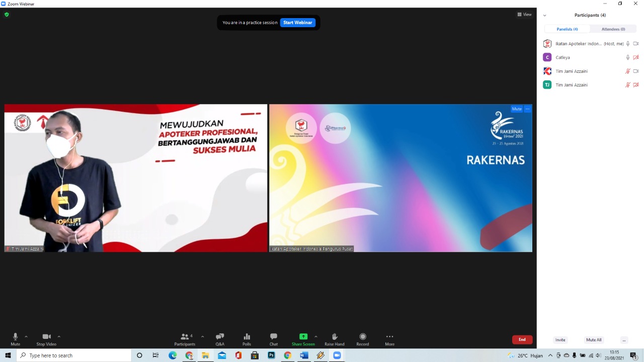Open the ellipsis button beside Mute All
The height and width of the screenshot is (362, 644).
624,340
